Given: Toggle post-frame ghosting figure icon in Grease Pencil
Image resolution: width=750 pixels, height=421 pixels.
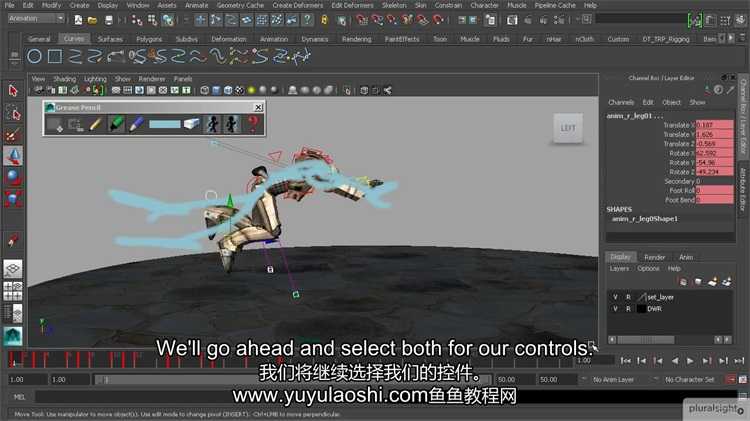Looking at the screenshot, I should pos(232,124).
